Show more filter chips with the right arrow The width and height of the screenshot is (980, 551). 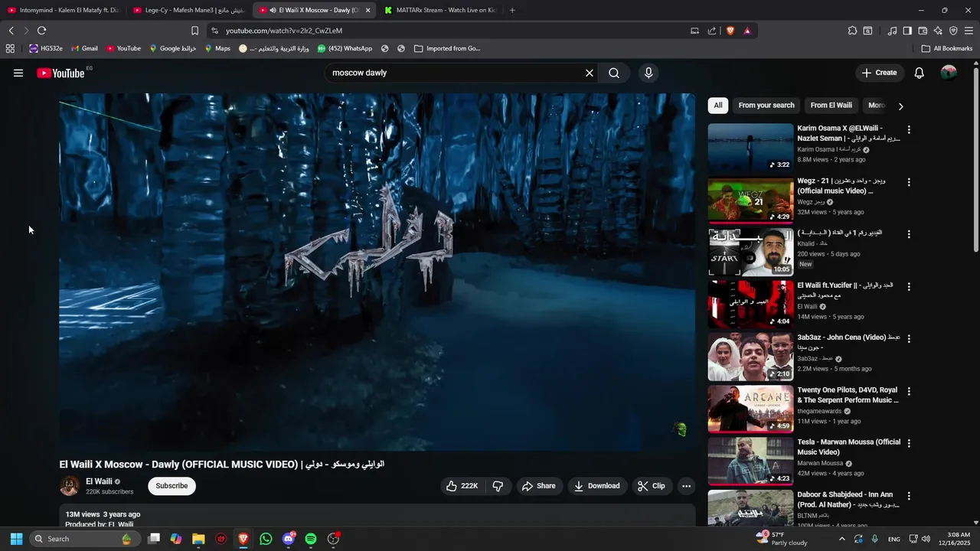click(900, 106)
